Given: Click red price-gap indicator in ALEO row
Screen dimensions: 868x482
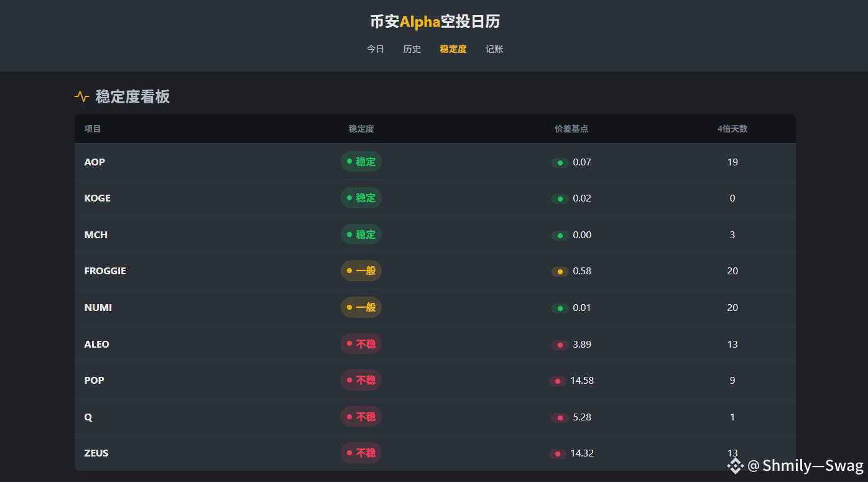Looking at the screenshot, I should click(560, 345).
